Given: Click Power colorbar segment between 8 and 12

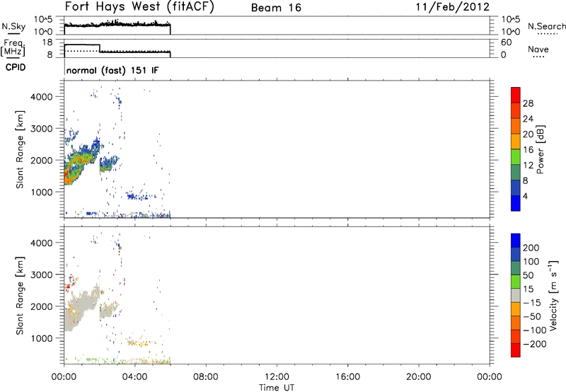Looking at the screenshot, I should pyautogui.click(x=516, y=173).
